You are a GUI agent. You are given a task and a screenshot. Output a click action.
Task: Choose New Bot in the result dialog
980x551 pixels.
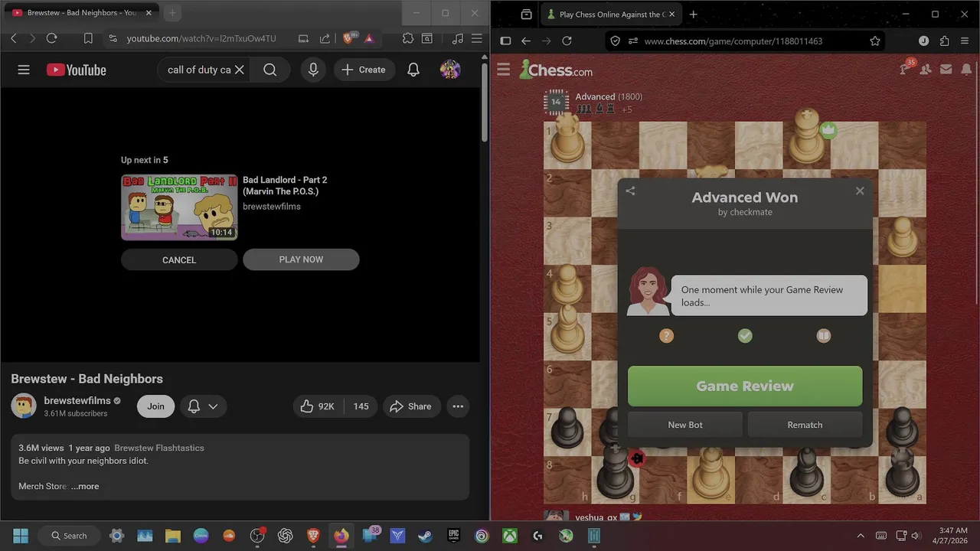[x=685, y=425]
